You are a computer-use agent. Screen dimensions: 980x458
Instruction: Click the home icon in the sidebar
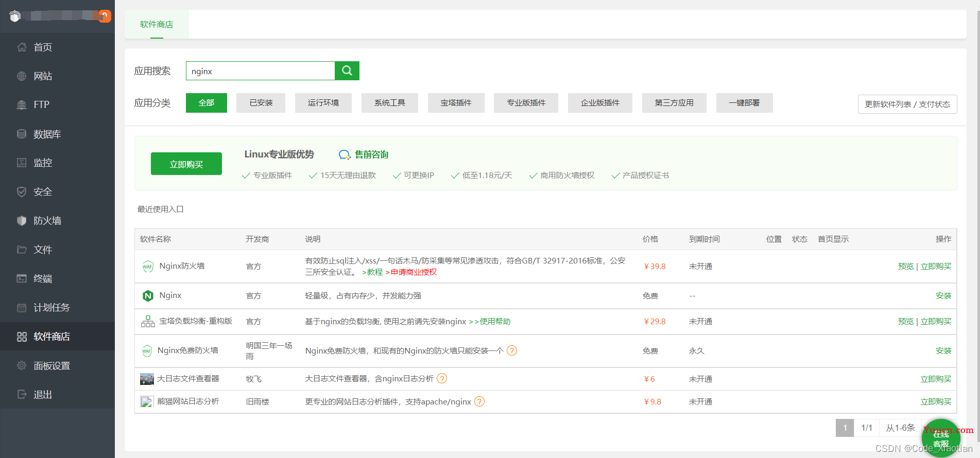click(x=22, y=47)
